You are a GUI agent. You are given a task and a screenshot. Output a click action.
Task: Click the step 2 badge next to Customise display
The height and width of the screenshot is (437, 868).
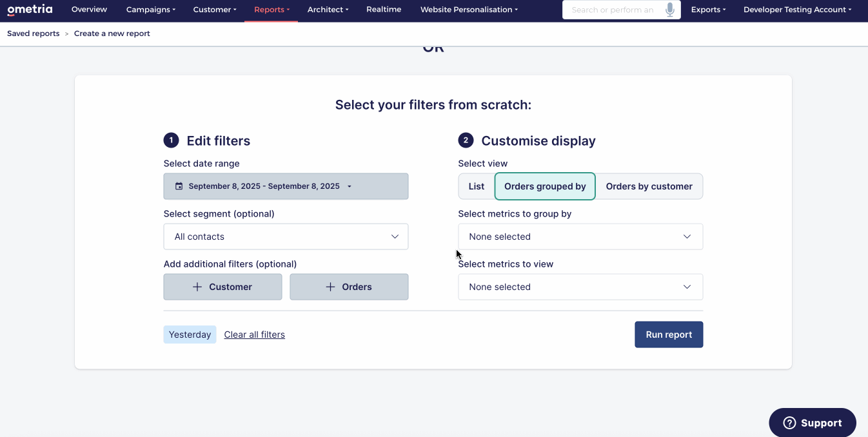466,140
